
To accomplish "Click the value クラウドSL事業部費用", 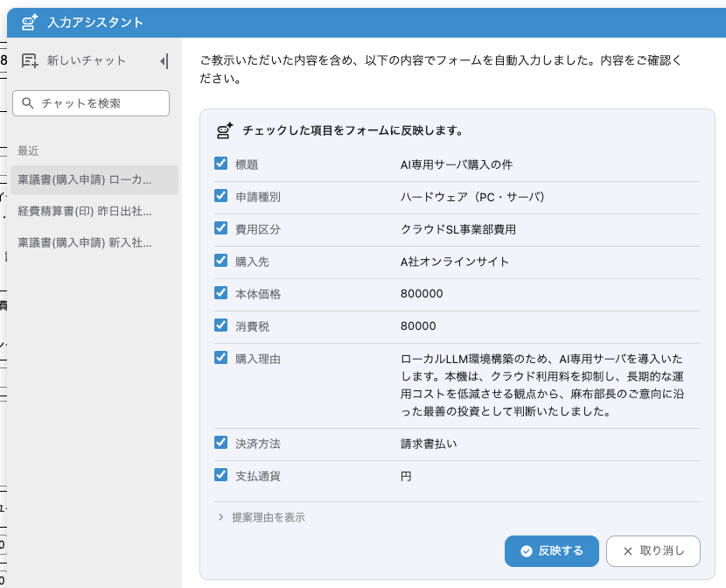I will (458, 229).
